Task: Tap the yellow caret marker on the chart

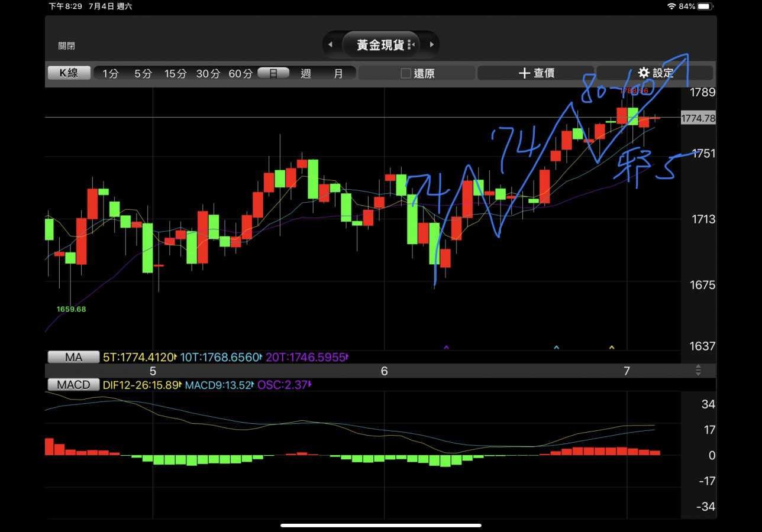Action: (x=612, y=347)
